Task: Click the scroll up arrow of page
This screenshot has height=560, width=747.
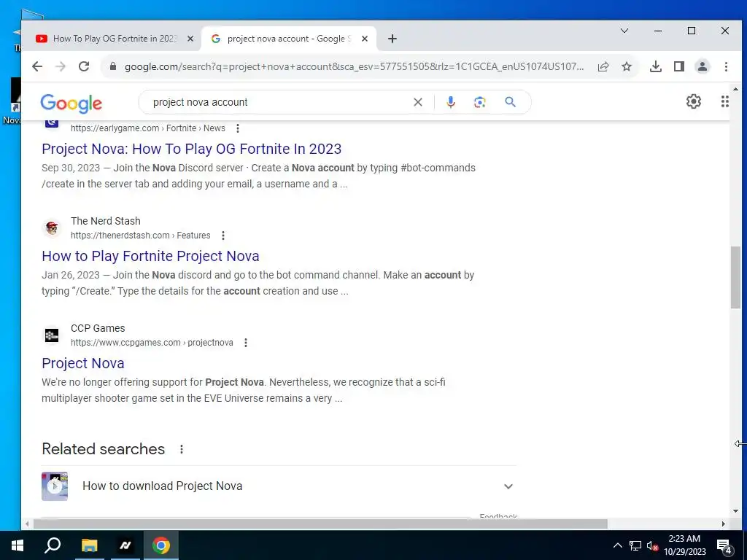Action: click(x=735, y=89)
